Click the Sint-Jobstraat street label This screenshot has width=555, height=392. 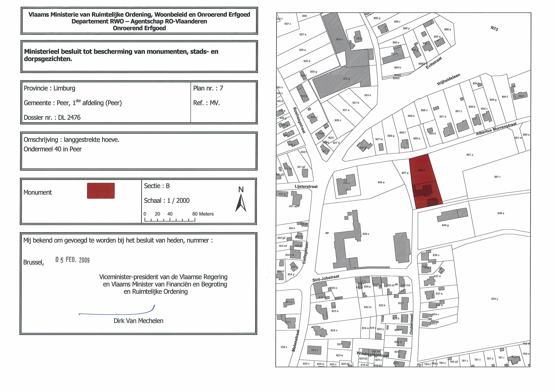click(326, 278)
